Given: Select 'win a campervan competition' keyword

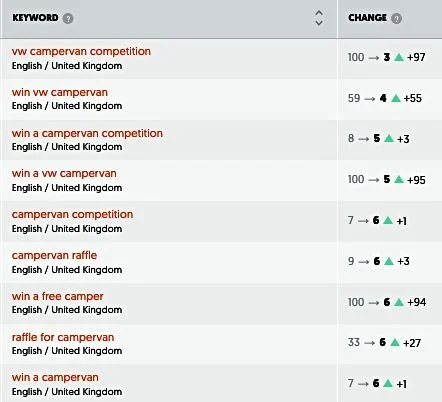Looking at the screenshot, I should pos(87,133).
